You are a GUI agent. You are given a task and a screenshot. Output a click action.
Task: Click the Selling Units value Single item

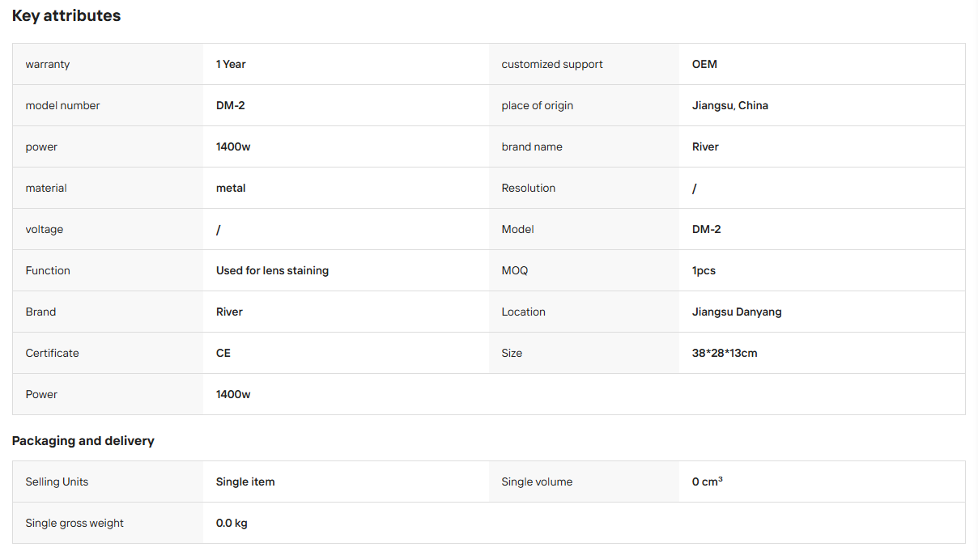coord(245,482)
